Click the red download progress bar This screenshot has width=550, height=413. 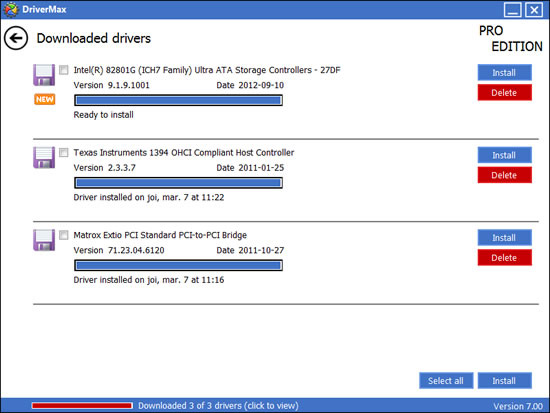[x=82, y=406]
